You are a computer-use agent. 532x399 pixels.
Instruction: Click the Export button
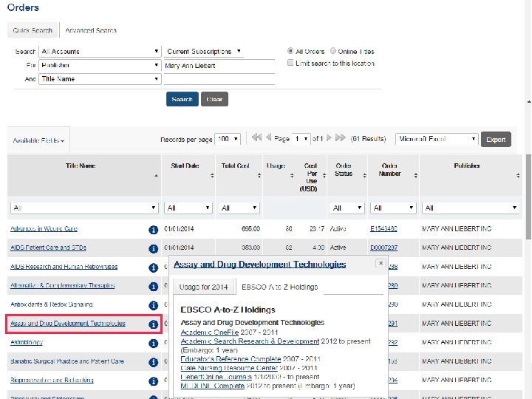(x=496, y=140)
